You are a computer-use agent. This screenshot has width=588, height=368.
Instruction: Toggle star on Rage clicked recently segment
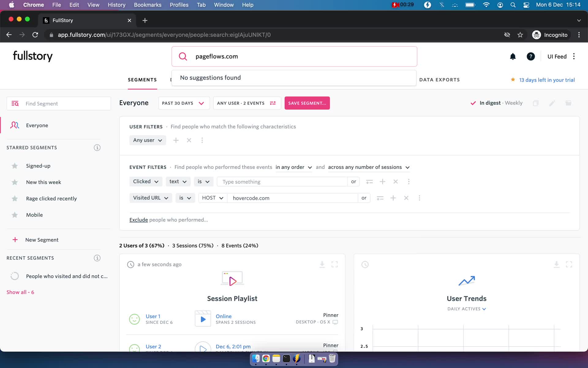point(15,199)
